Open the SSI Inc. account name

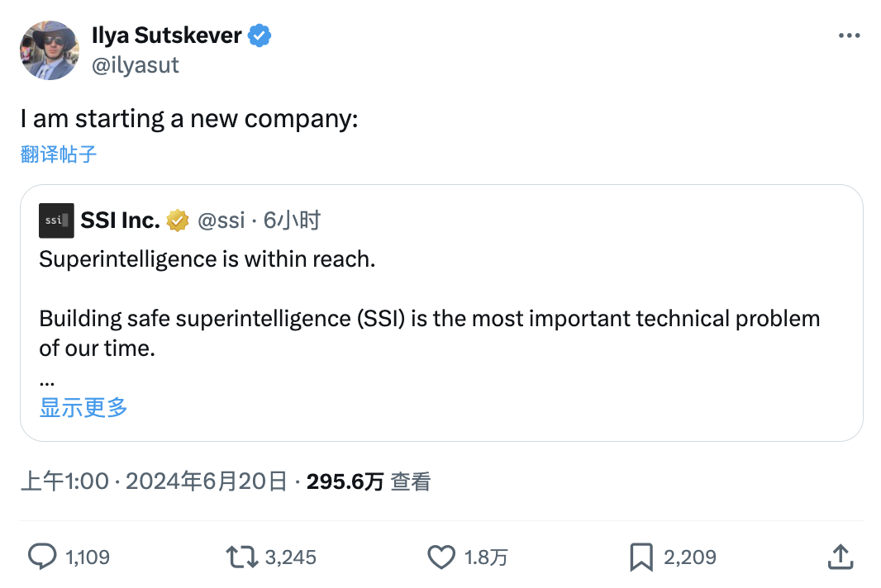coord(120,220)
